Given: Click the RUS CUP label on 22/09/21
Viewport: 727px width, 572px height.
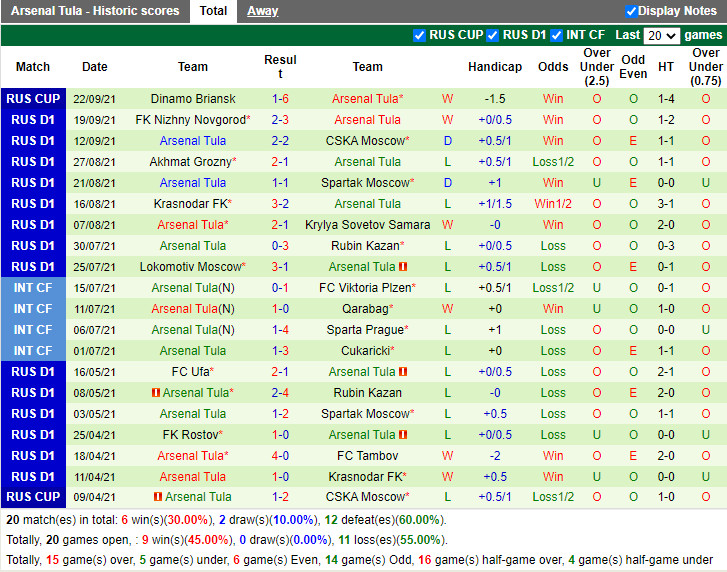Looking at the screenshot, I should click(33, 99).
